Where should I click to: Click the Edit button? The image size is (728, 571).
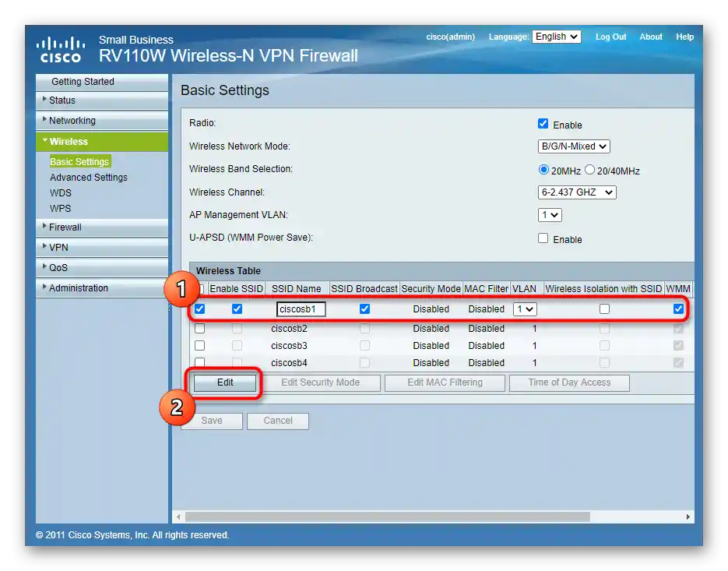(225, 382)
